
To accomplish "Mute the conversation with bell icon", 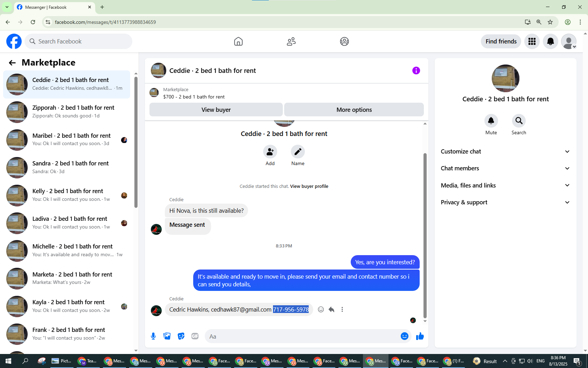I will click(x=491, y=121).
